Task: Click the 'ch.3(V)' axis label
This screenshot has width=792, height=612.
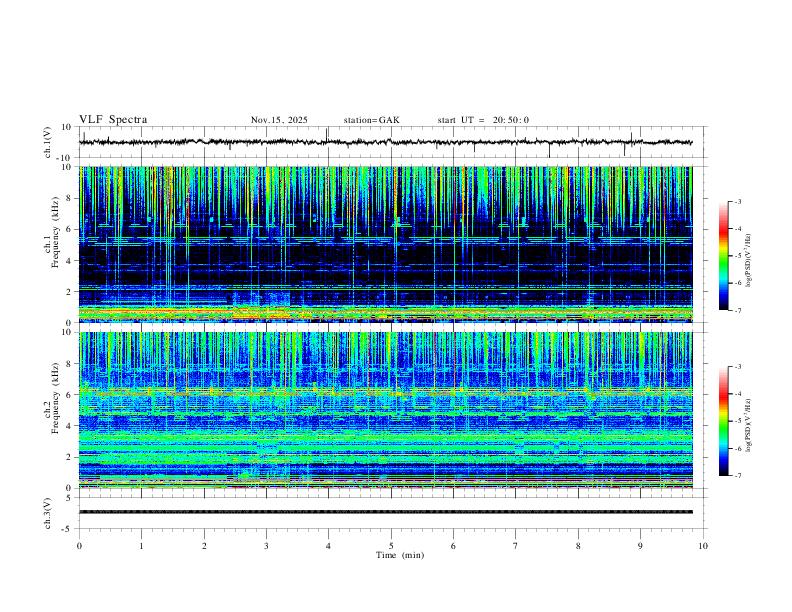Action: 49,513
